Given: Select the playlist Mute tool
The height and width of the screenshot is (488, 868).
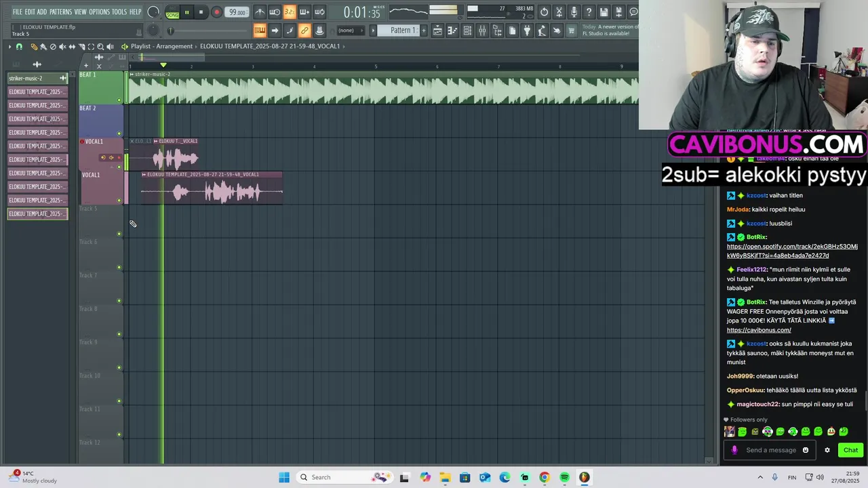Looking at the screenshot, I should tap(62, 46).
